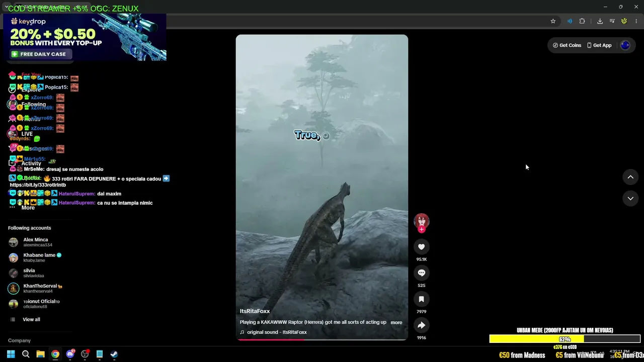644x362 pixels.
Task: Click the video progress bar
Action: (322, 339)
